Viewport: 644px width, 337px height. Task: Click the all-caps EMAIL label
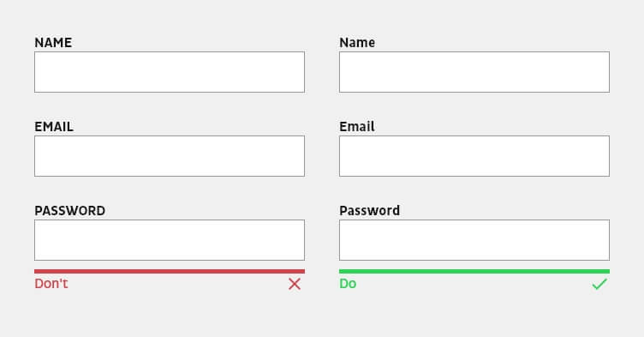(54, 126)
